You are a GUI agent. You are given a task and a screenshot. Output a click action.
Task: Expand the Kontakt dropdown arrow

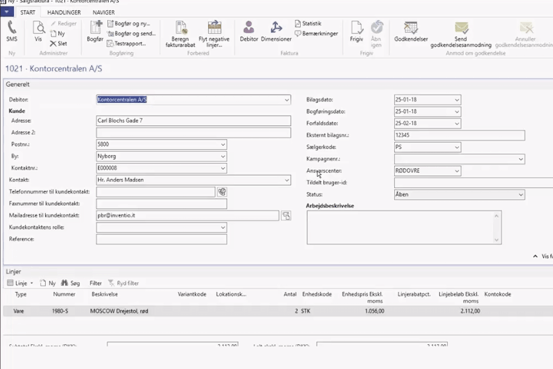[x=287, y=180]
